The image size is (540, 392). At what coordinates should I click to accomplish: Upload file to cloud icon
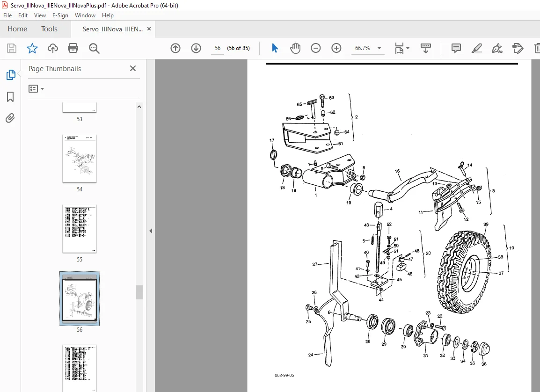pos(53,48)
